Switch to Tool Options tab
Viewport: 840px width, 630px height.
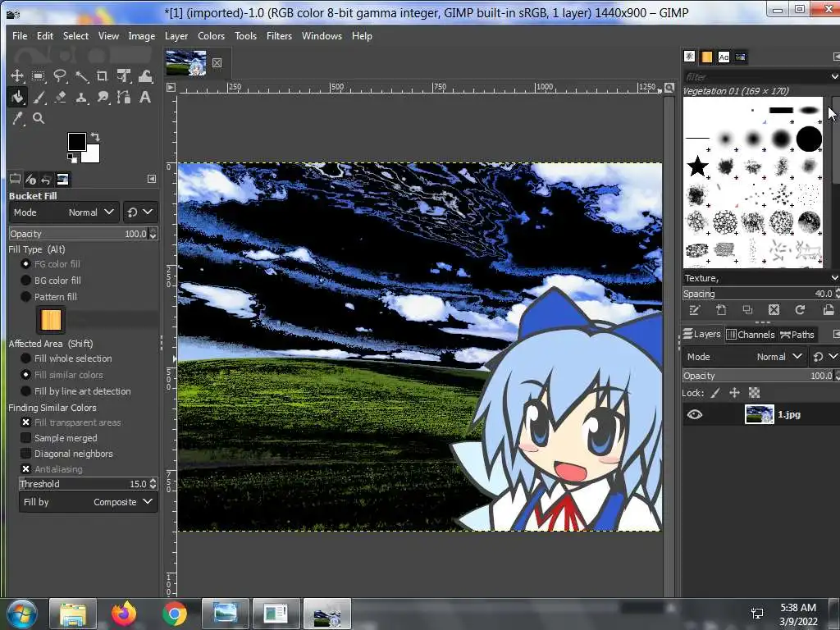coord(15,180)
